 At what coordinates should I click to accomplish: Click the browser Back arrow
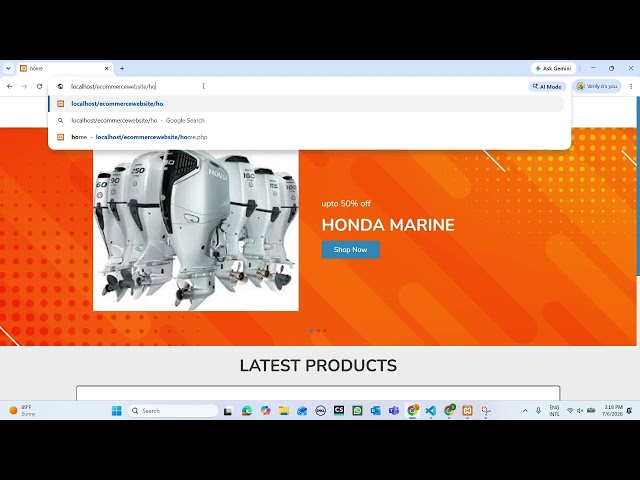tap(10, 87)
